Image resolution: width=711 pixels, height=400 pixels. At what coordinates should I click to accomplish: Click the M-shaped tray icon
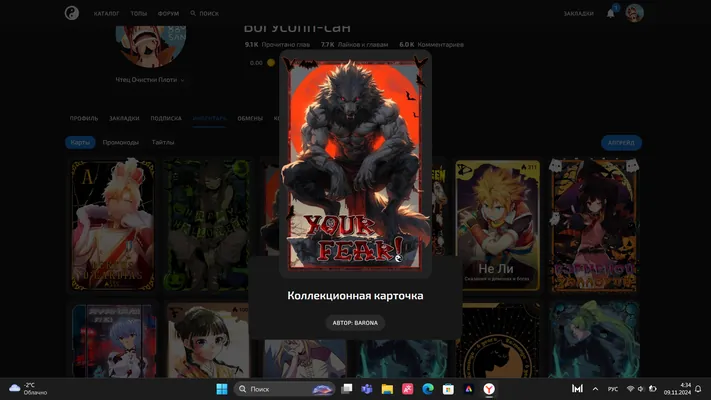(577, 389)
